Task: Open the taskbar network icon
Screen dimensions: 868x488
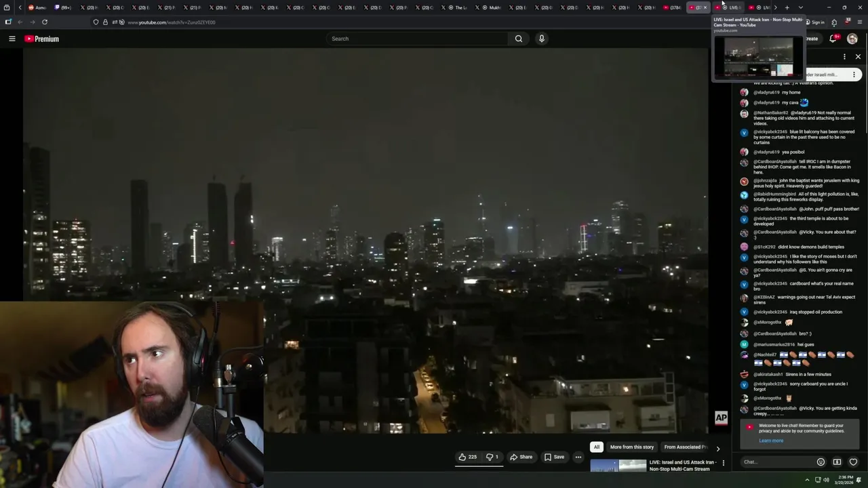Action: [816, 480]
